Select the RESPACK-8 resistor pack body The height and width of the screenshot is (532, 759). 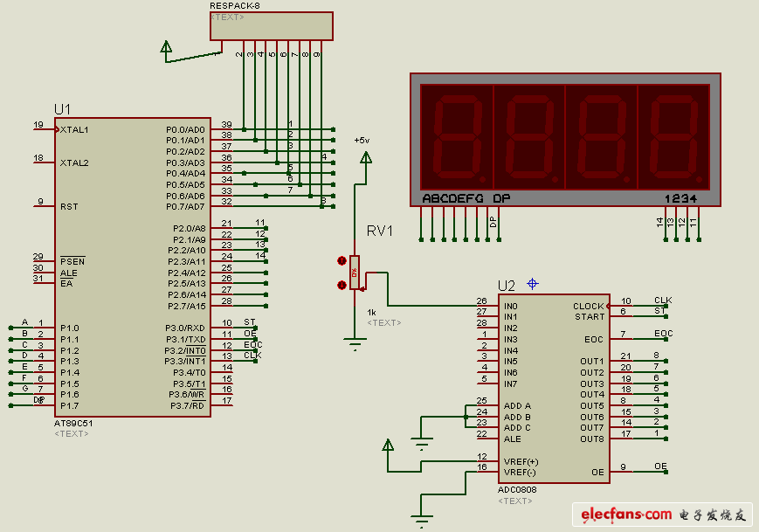tap(272, 26)
